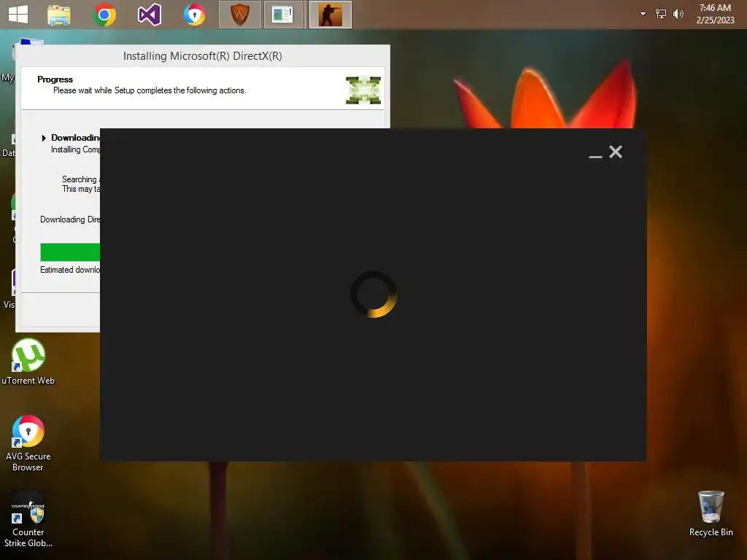Click the DirectX logo in Progress header

coord(363,90)
